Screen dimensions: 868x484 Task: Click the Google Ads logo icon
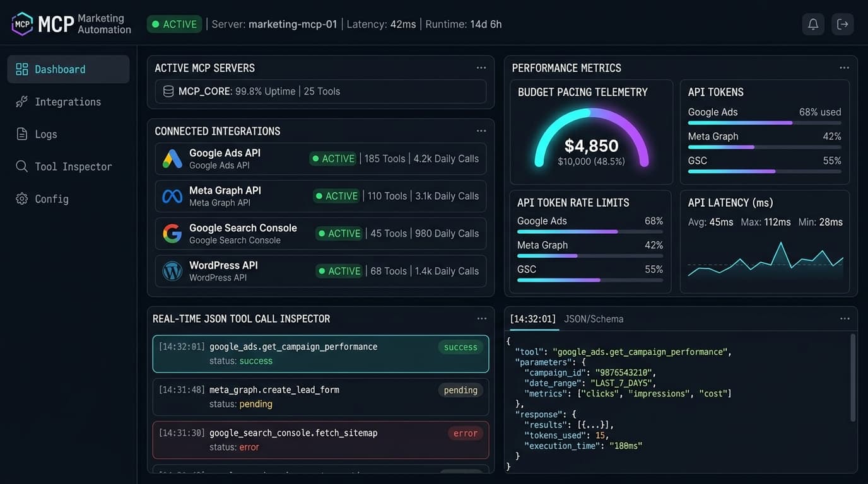click(x=172, y=159)
